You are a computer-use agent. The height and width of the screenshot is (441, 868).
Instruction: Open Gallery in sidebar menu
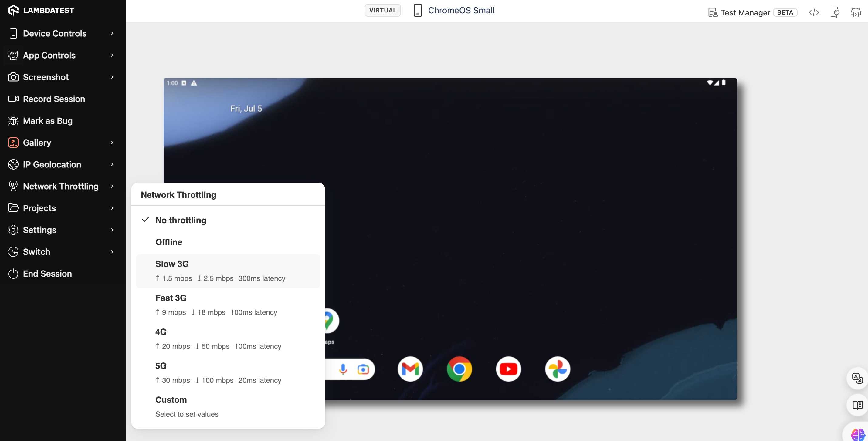click(37, 142)
